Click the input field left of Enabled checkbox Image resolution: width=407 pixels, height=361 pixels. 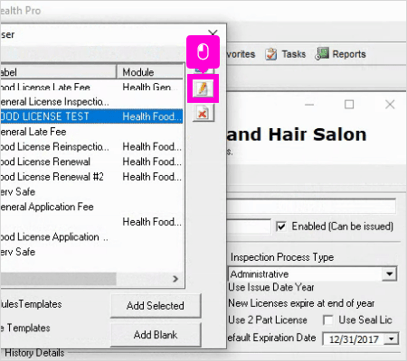pyautogui.click(x=248, y=227)
